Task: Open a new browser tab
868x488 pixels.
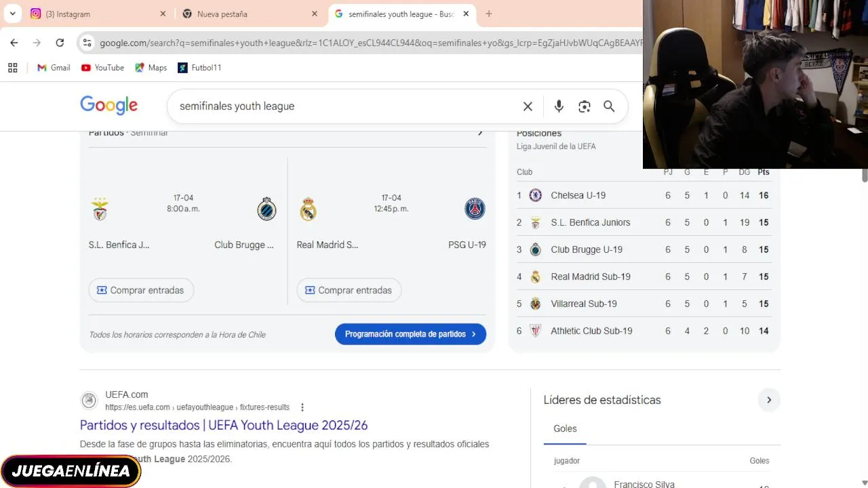Action: tap(489, 14)
